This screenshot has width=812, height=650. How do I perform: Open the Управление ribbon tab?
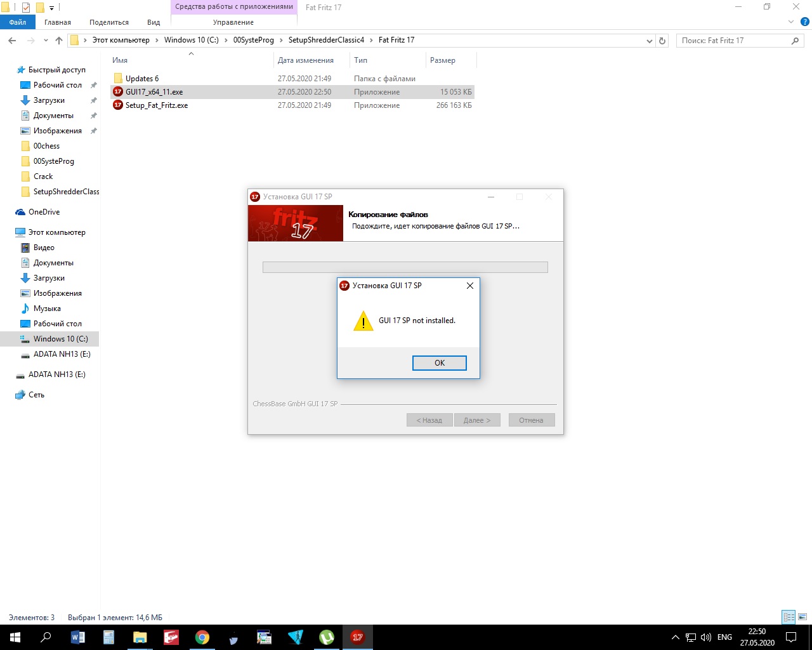point(233,22)
